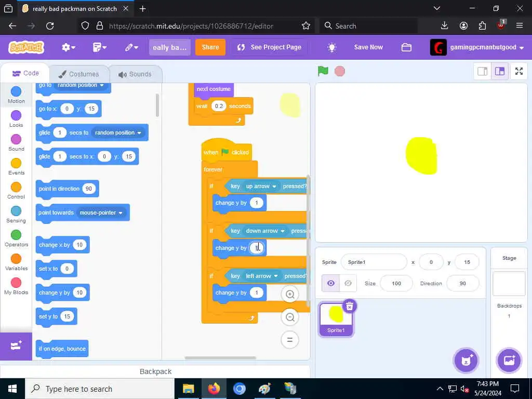Click the sprite Size field
The image size is (532, 399).
tap(396, 283)
